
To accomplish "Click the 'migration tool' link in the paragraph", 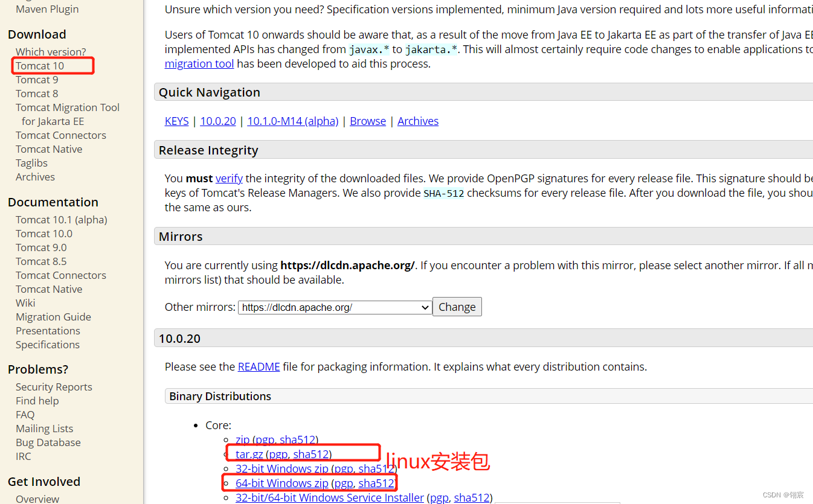I will (199, 63).
